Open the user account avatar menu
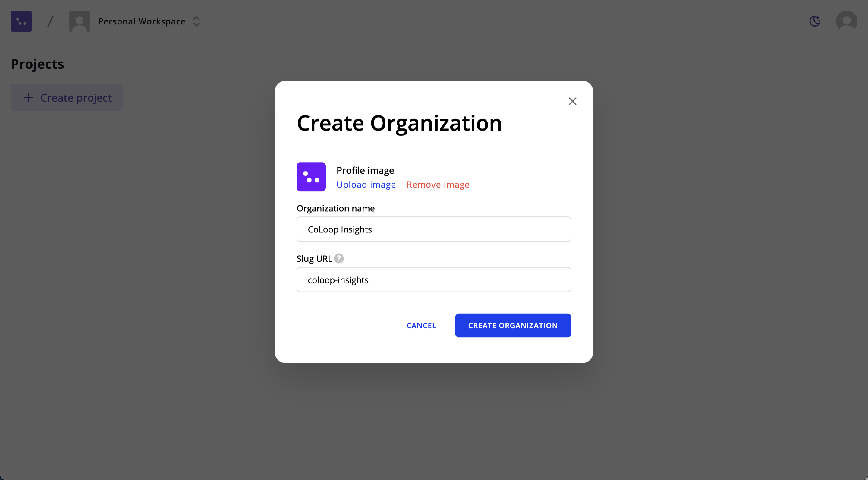Viewport: 868px width, 480px height. pyautogui.click(x=846, y=21)
